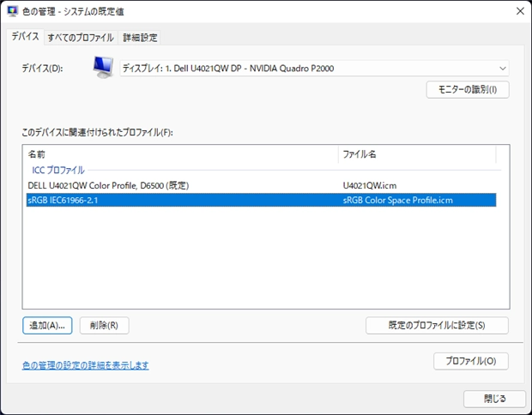Click the 削除(R) button
This screenshot has width=532, height=415.
(104, 326)
